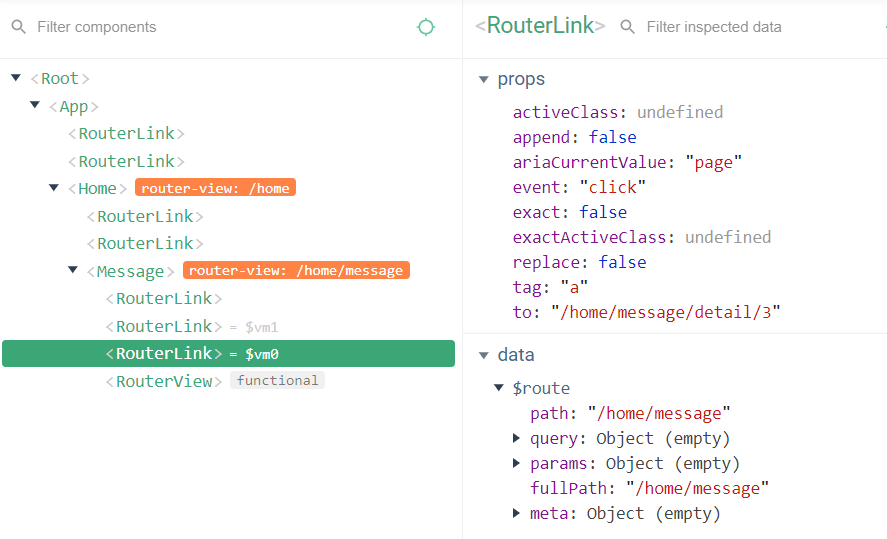This screenshot has height=539, width=887.
Task: Select the highlighted RouterLink $vm0 row
Action: pyautogui.click(x=229, y=353)
